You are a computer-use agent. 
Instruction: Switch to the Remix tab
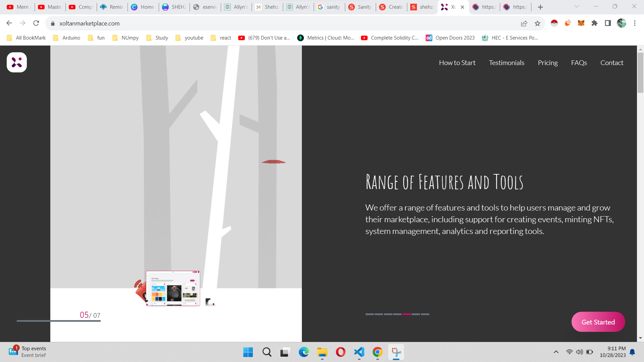point(112,7)
